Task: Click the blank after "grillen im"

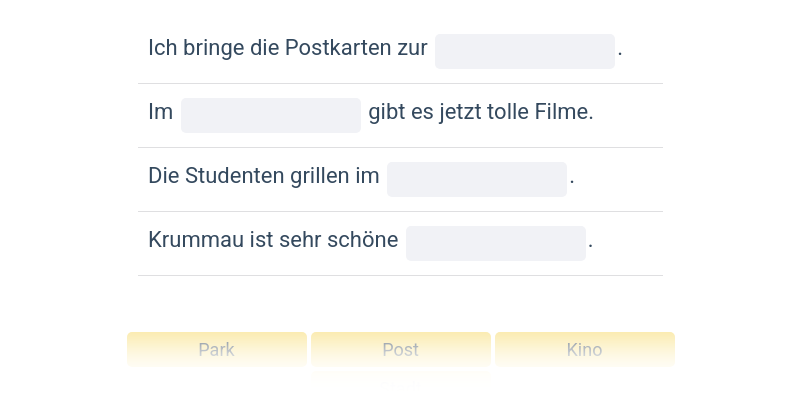Action: pos(476,179)
